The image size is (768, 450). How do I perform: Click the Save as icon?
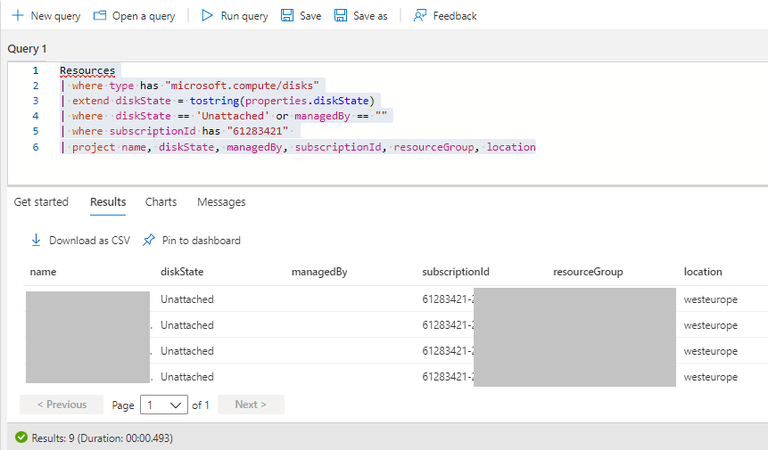click(341, 16)
